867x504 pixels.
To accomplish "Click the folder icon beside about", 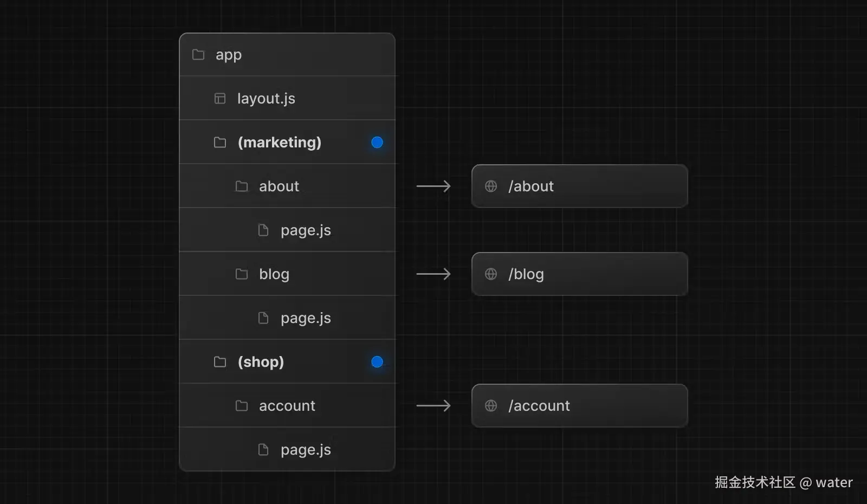I will click(242, 186).
